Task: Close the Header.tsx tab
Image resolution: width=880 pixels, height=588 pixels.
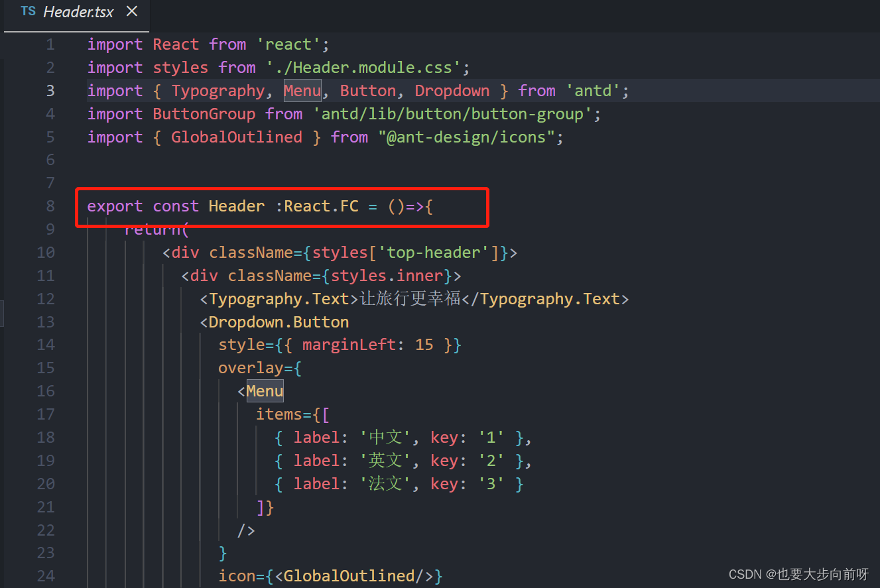Action: click(x=131, y=11)
